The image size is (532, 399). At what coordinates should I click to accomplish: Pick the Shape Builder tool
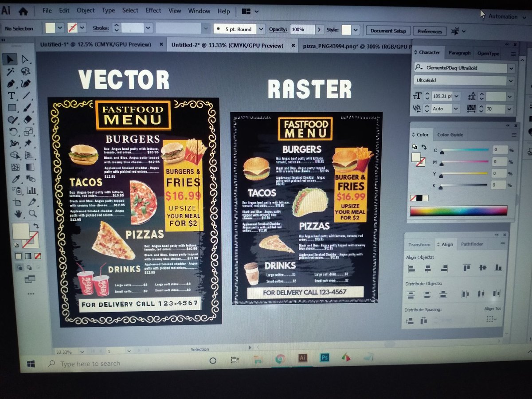15,155
